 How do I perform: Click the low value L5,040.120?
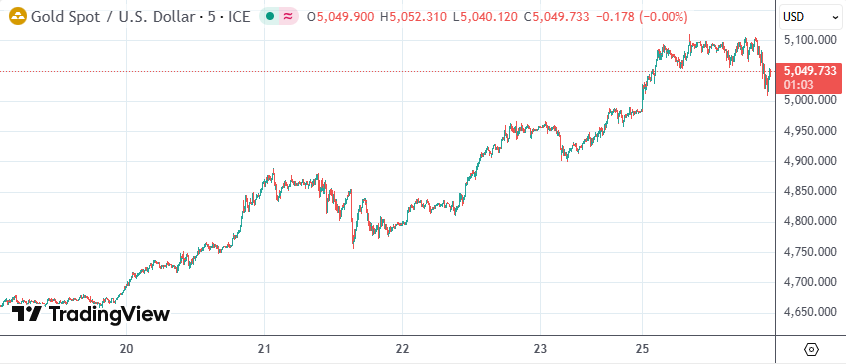(486, 17)
